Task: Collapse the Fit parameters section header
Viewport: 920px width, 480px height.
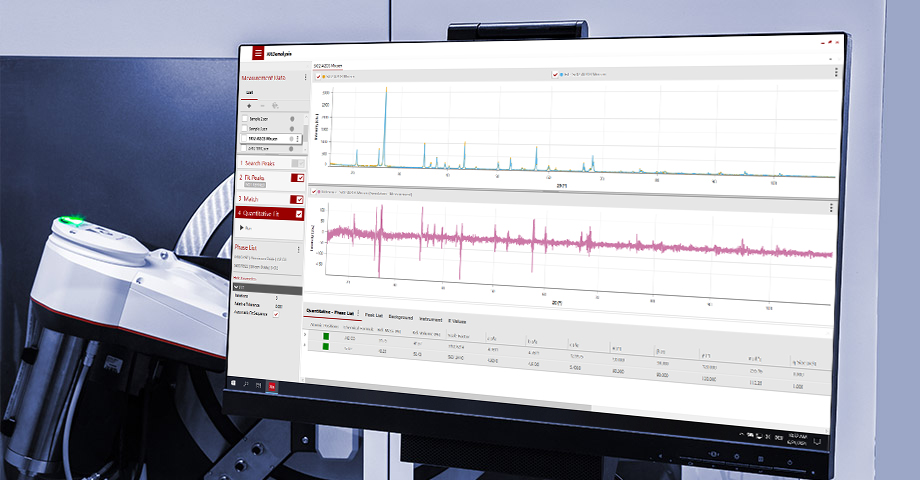Action: coord(239,285)
